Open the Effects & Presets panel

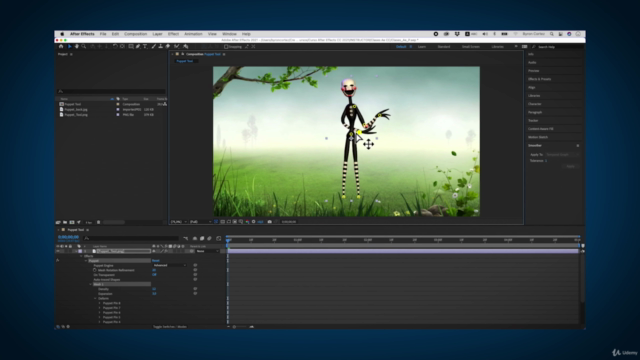click(540, 79)
